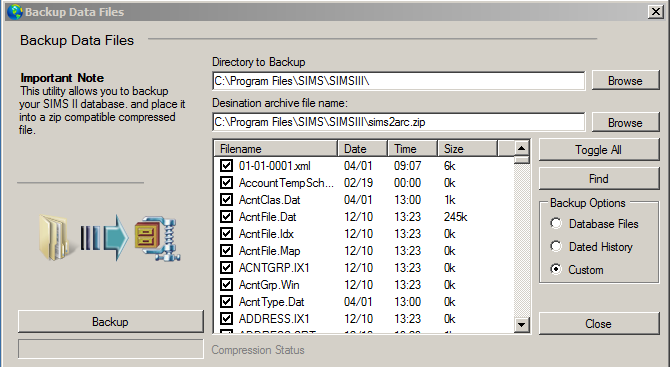Viewport: 670px width, 367px height.
Task: Click the file list scroll-up arrow
Action: [521, 148]
